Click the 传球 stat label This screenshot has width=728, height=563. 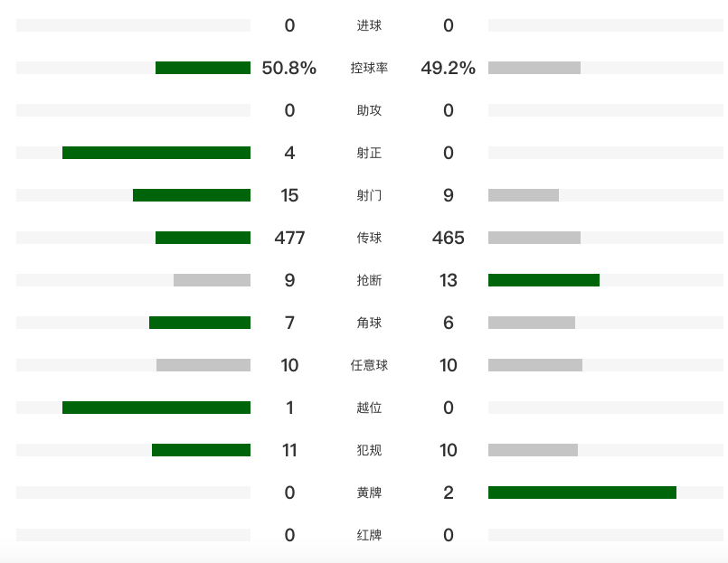point(369,238)
